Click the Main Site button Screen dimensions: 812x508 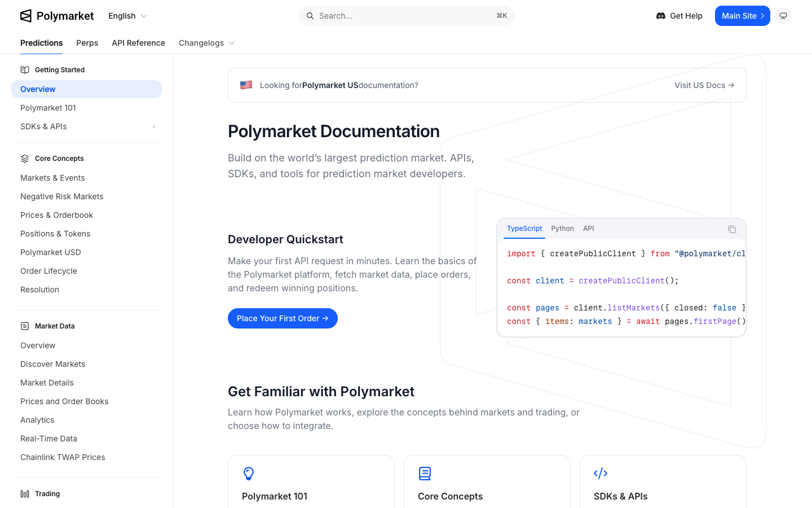pyautogui.click(x=742, y=16)
